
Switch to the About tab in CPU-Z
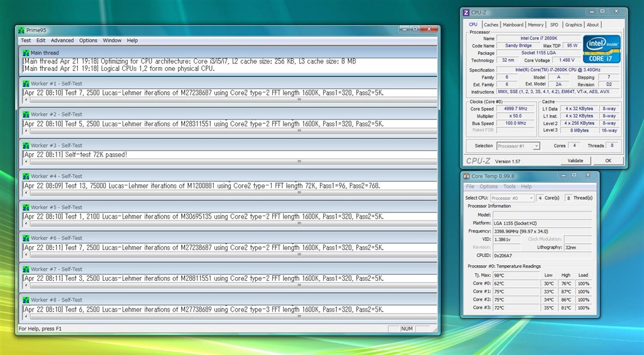coord(592,25)
